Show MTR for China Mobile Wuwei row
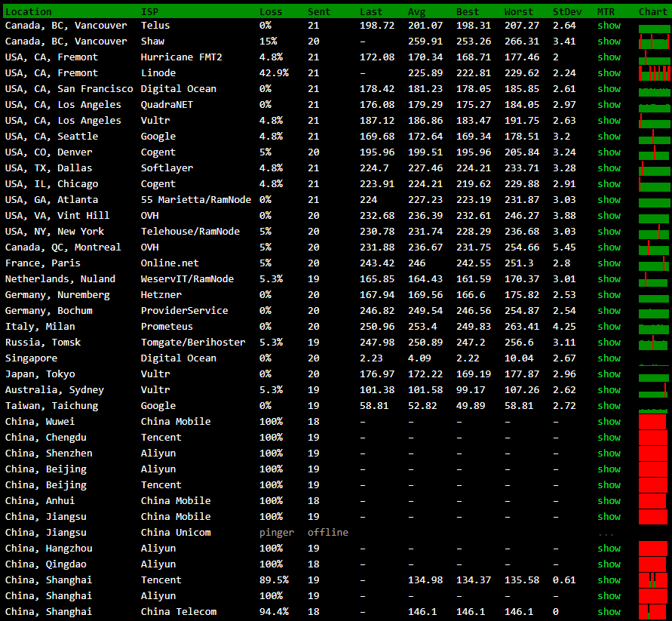Image resolution: width=672 pixels, height=621 pixels. 609,422
